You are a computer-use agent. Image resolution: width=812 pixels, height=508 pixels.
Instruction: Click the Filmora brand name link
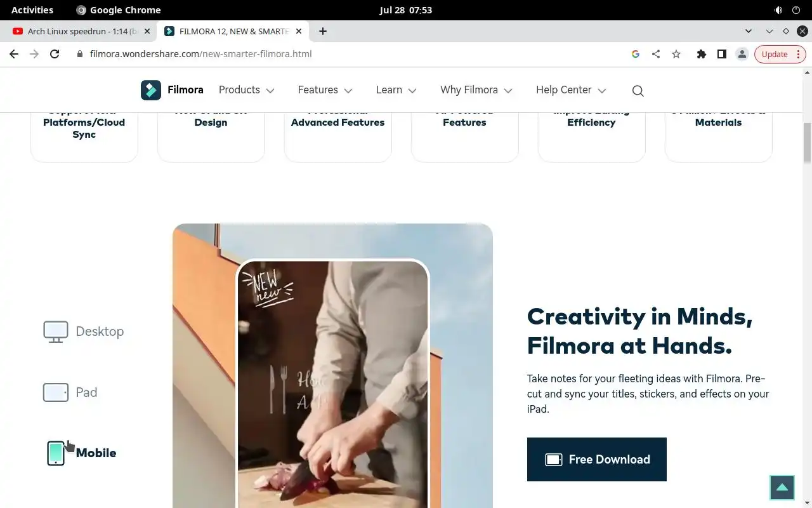click(185, 90)
